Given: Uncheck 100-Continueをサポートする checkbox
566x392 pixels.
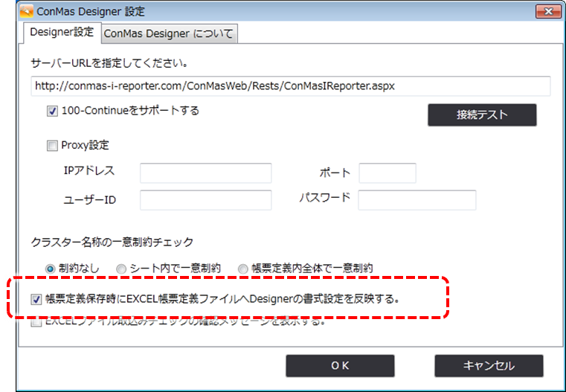Looking at the screenshot, I should (x=52, y=112).
